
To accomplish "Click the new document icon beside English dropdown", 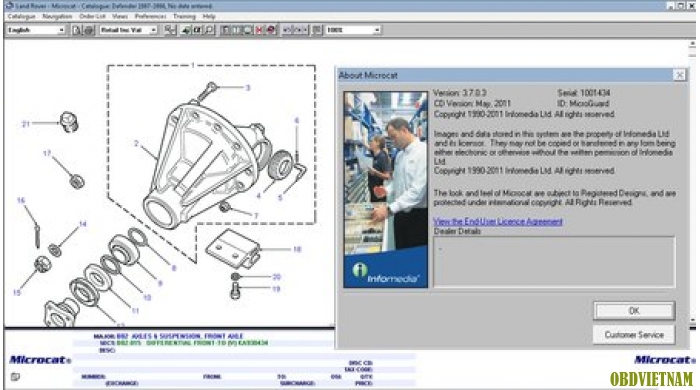I will pos(77,30).
